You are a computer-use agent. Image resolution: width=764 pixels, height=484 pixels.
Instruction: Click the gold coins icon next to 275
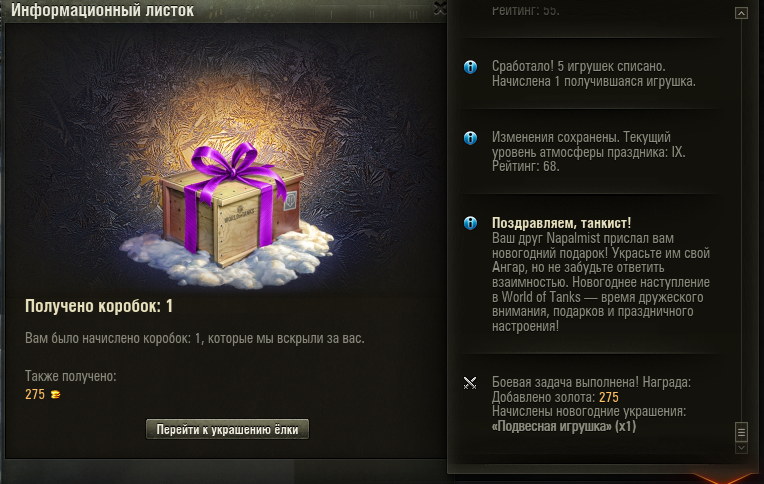tap(56, 394)
